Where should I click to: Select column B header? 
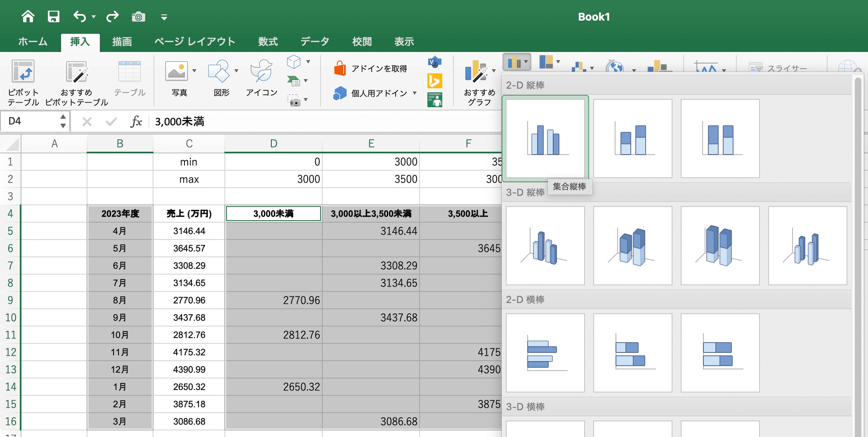(x=120, y=143)
